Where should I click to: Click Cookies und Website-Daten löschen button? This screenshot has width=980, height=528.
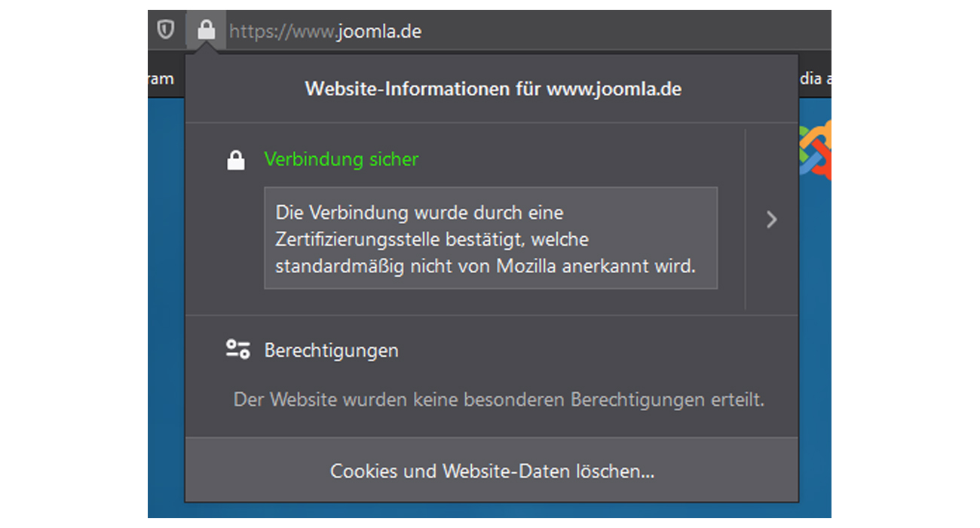tap(492, 471)
